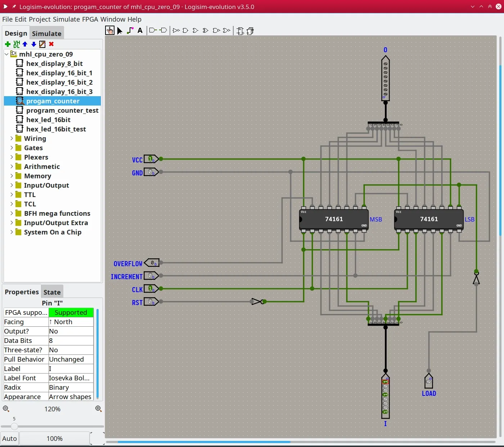Image resolution: width=504 pixels, height=447 pixels.
Task: Pick the NOT gate toolbar icon
Action: [x=176, y=31]
